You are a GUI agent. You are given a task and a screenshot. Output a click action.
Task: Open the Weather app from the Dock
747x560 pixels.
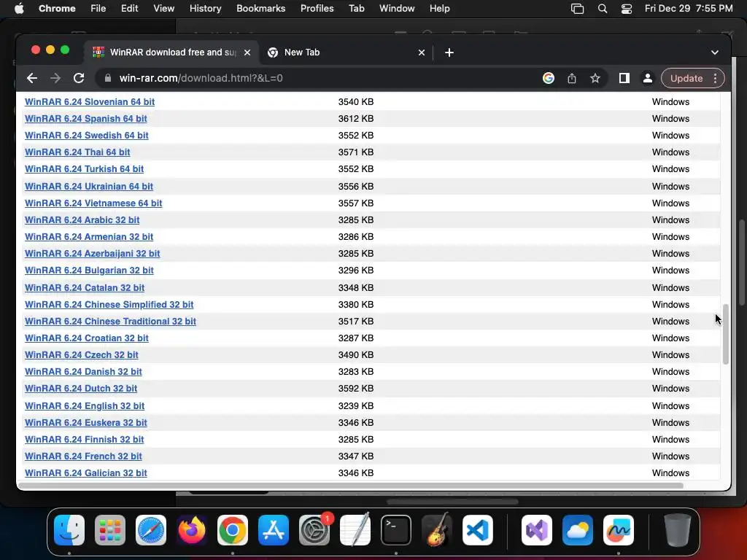578,530
